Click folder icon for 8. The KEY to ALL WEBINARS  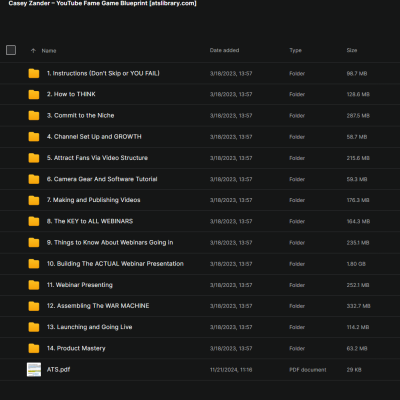(x=34, y=221)
